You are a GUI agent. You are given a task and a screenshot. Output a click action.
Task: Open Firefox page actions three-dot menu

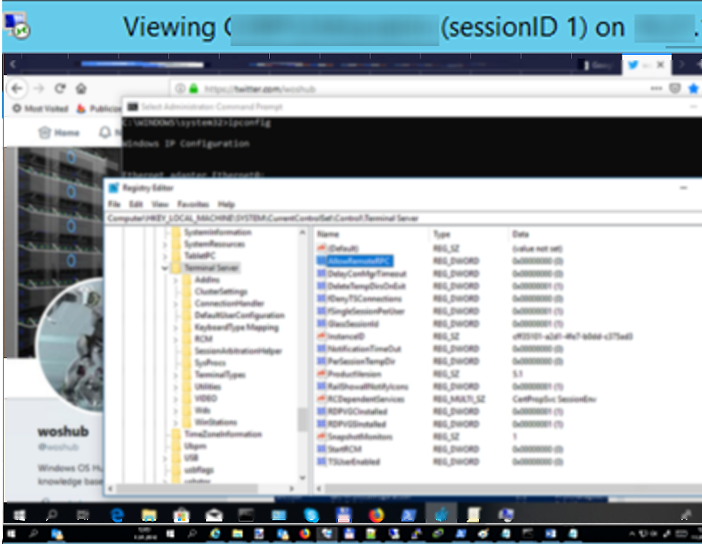656,89
